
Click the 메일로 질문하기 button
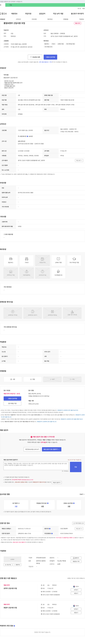click(x=57, y=483)
